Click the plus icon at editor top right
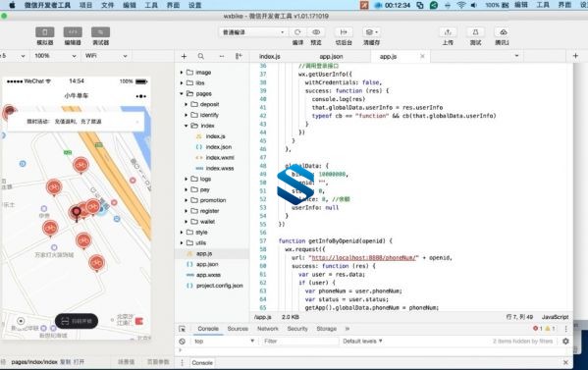This screenshot has height=370, width=588. point(575,56)
